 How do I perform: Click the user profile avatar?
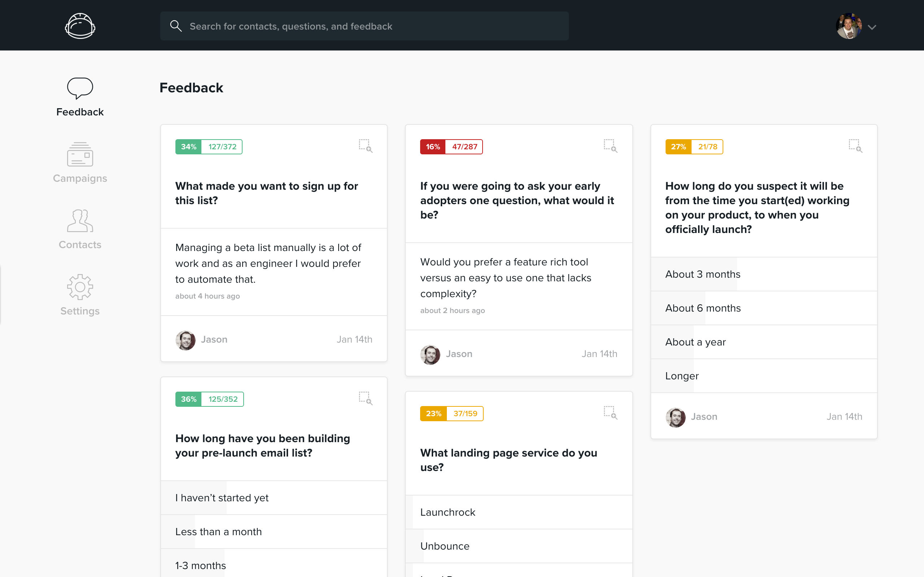click(x=849, y=26)
